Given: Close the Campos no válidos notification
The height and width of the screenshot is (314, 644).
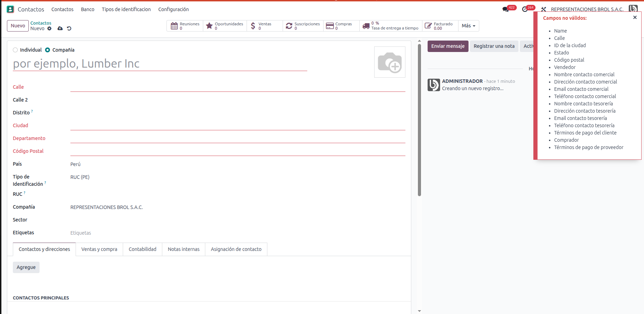Looking at the screenshot, I should [x=635, y=17].
